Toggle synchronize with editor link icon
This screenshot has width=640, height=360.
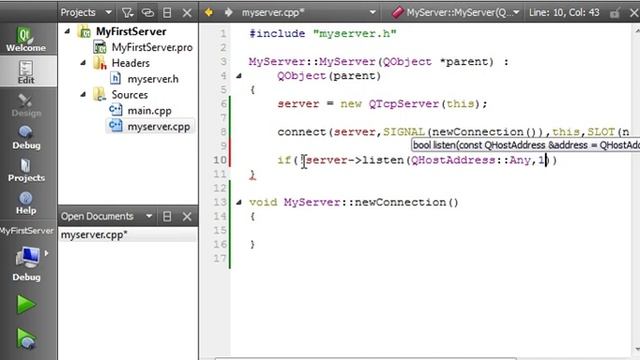coord(148,13)
